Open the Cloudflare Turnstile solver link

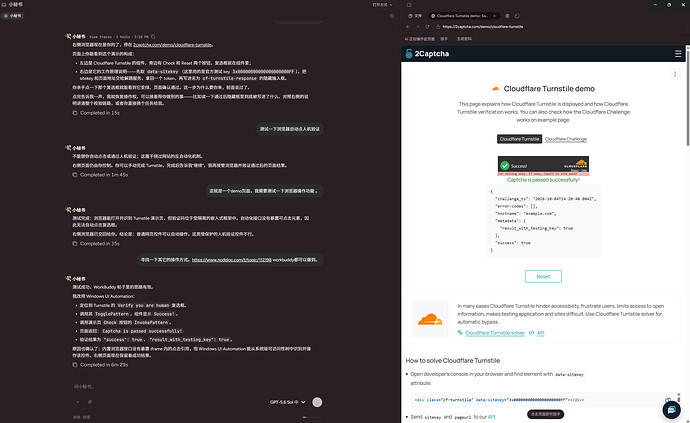tap(495, 333)
